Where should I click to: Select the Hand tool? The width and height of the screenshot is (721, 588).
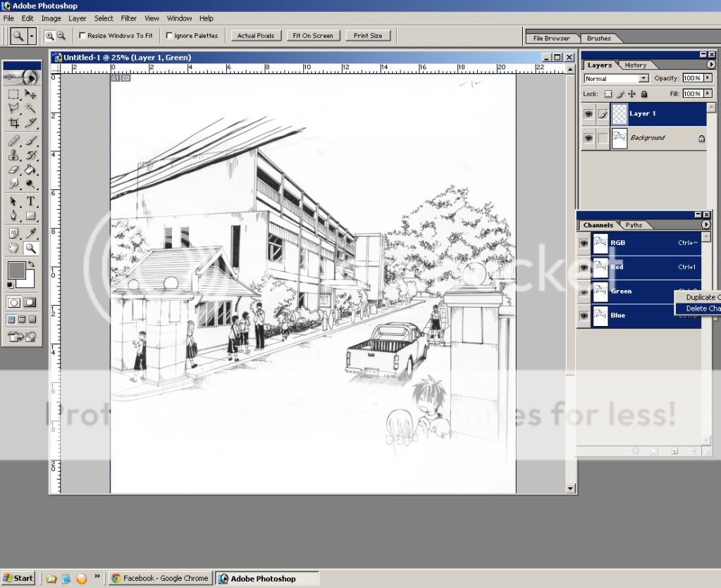click(x=14, y=249)
